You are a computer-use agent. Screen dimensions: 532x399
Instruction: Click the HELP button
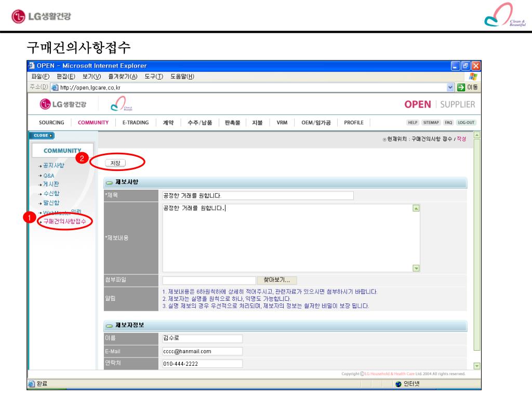click(413, 123)
